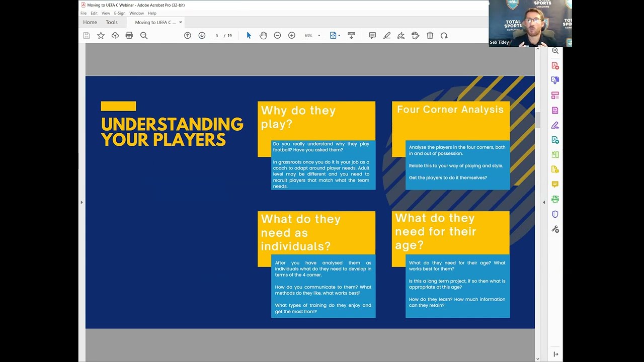
Task: Go to next page arrow
Action: click(202, 36)
